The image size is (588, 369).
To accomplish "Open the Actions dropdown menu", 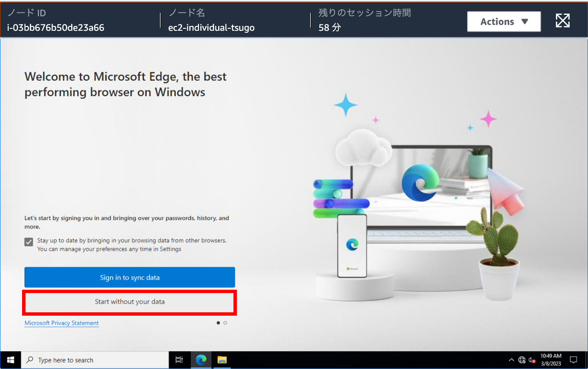I will (503, 21).
